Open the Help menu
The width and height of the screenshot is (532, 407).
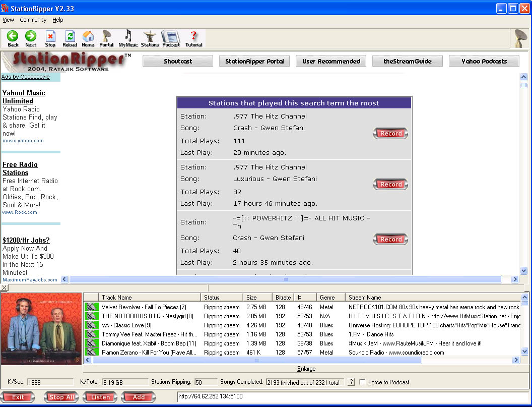point(57,20)
